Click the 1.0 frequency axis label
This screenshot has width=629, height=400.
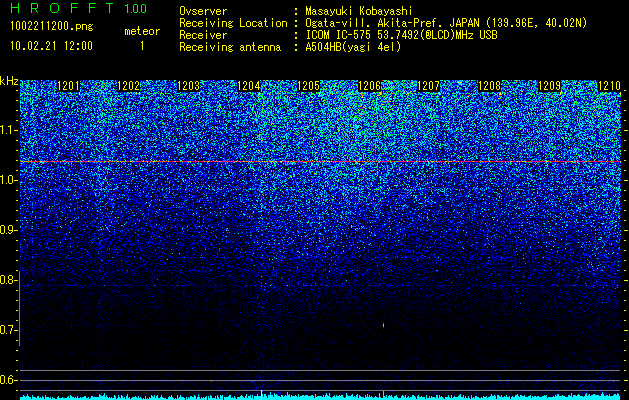(x=8, y=181)
